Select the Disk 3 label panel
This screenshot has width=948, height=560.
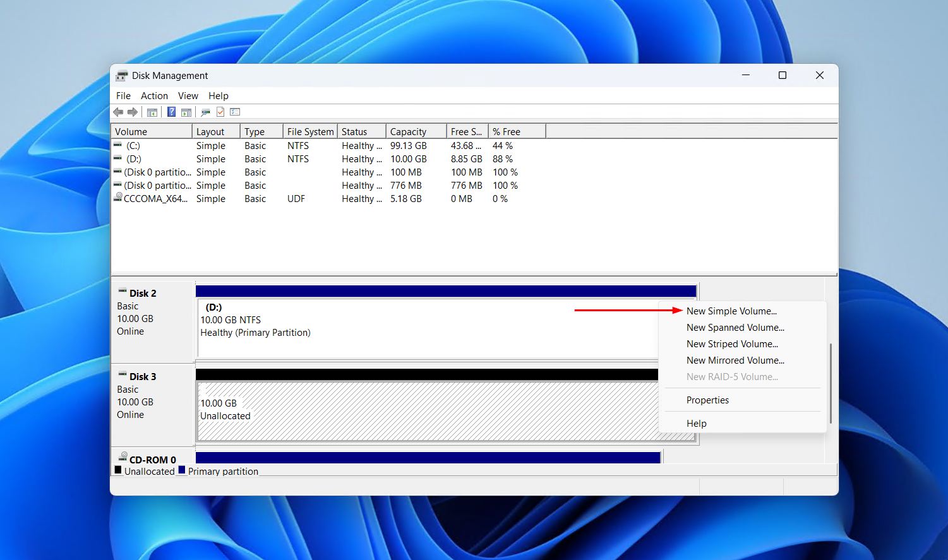point(153,404)
